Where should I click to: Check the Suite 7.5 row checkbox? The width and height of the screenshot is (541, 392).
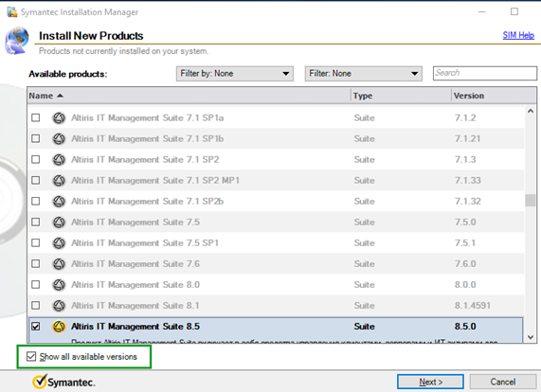pos(36,222)
